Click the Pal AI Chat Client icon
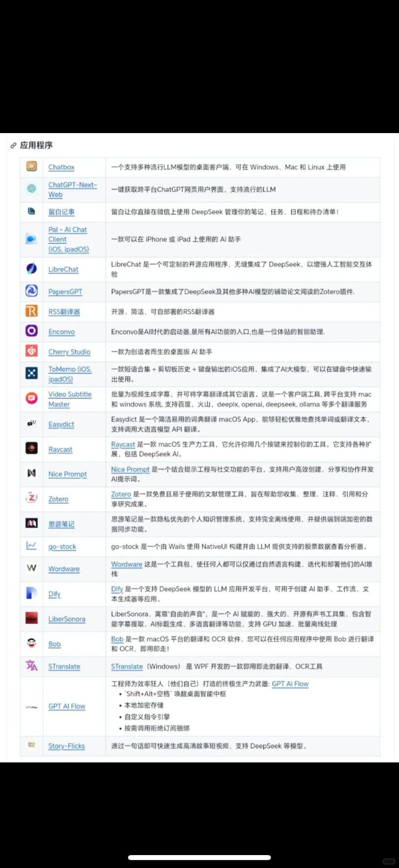The image size is (399, 868). pyautogui.click(x=31, y=239)
